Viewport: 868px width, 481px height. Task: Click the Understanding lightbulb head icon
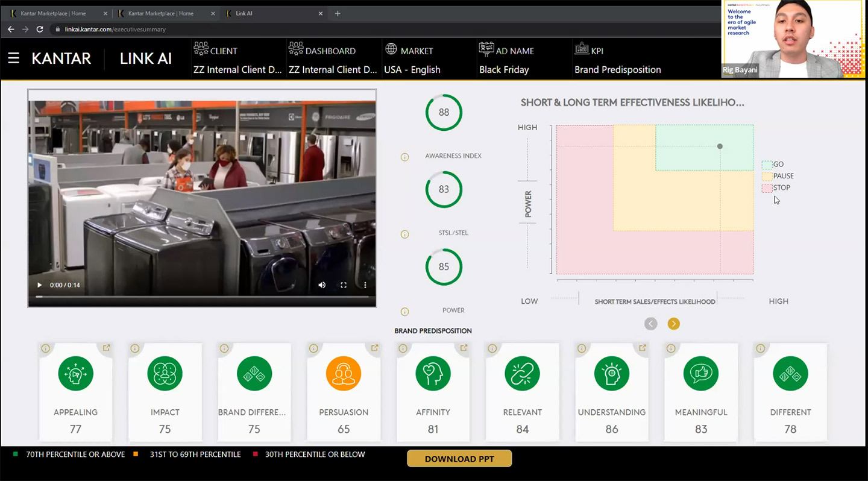pyautogui.click(x=611, y=373)
